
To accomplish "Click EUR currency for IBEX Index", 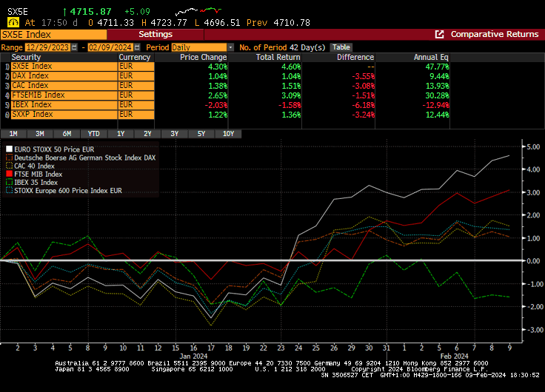I will 136,105.
